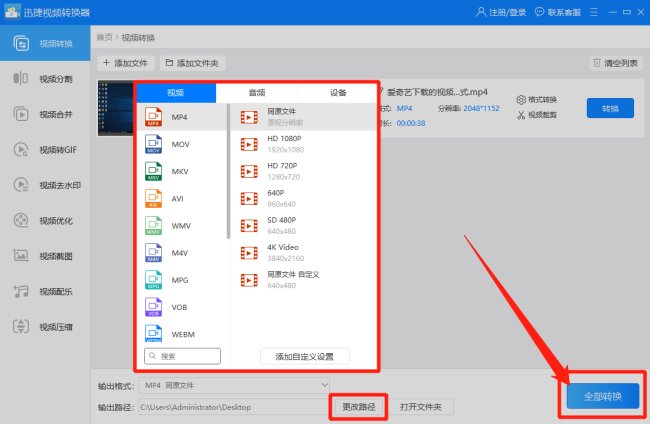Click 添加文件夹 add folder button

(192, 63)
